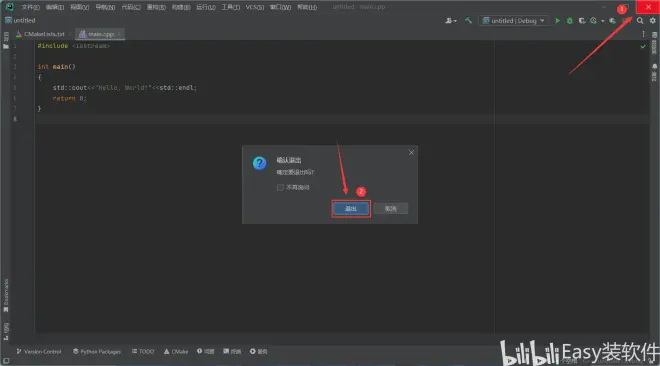Image resolution: width=660 pixels, height=366 pixels.
Task: Run the untitled configuration with green play
Action: (x=557, y=20)
